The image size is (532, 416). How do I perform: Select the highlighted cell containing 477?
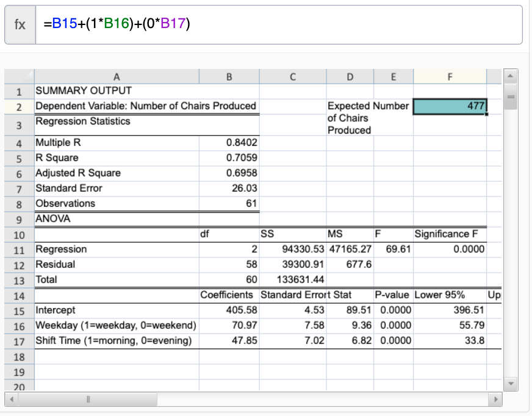pos(450,106)
